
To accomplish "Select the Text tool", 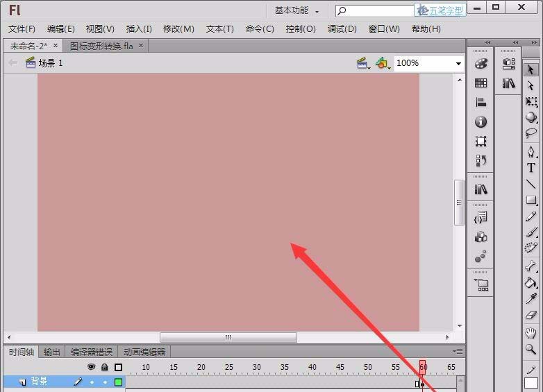I will tap(531, 168).
